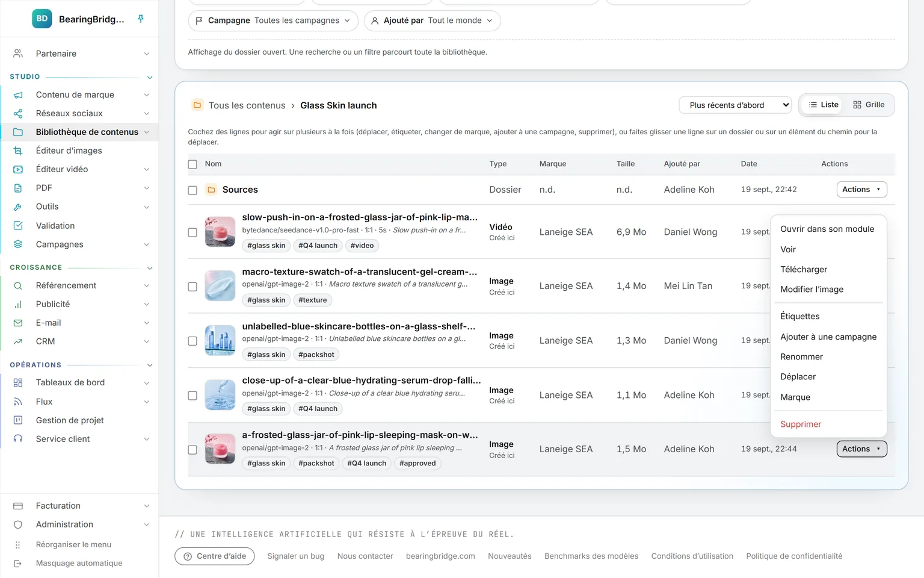Image resolution: width=924 pixels, height=578 pixels.
Task: Click the Éditeur vidéo icon
Action: pos(18,170)
